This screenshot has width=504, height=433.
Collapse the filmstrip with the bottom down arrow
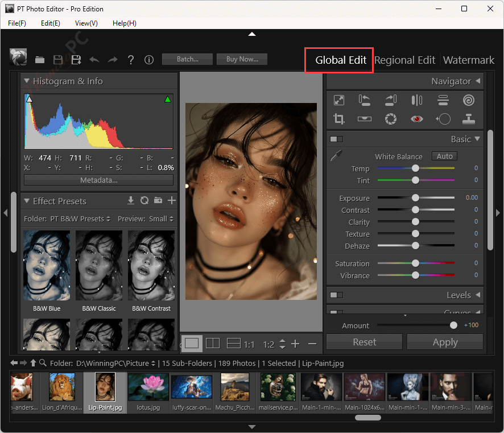click(252, 427)
